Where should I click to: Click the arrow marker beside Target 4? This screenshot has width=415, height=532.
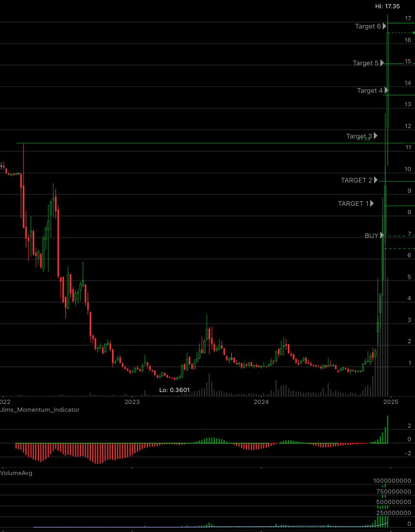click(x=386, y=90)
